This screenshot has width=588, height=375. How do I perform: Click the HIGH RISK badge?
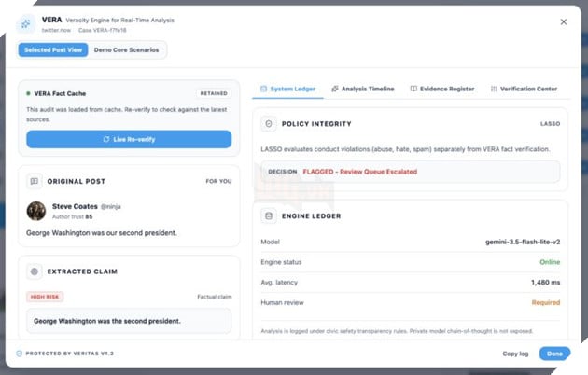45,297
